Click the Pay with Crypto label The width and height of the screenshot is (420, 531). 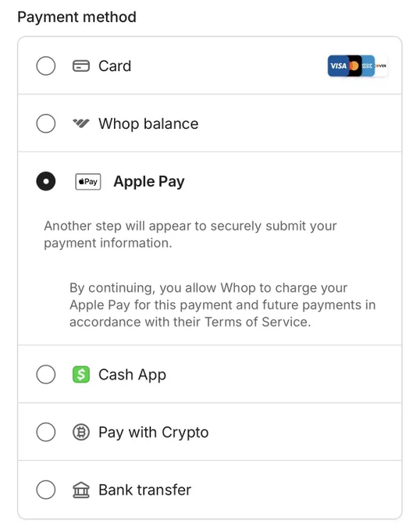[x=153, y=433]
